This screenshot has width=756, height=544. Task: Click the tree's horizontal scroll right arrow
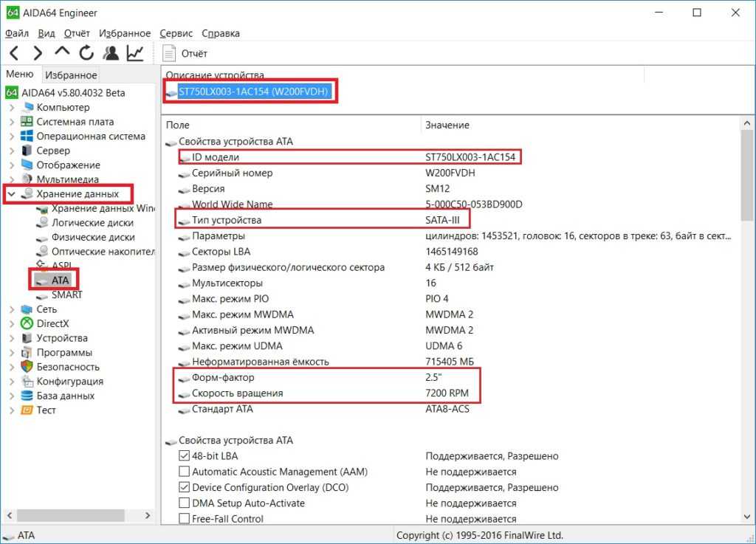(x=148, y=515)
